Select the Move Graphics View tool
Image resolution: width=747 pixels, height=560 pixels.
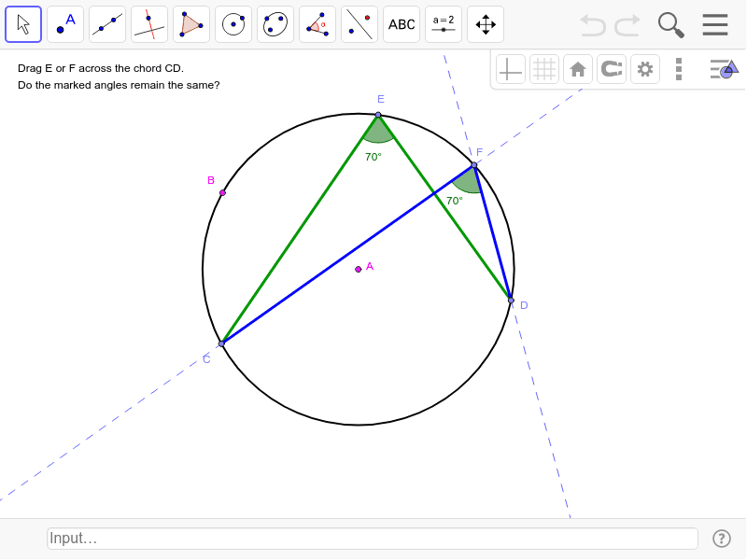click(486, 24)
